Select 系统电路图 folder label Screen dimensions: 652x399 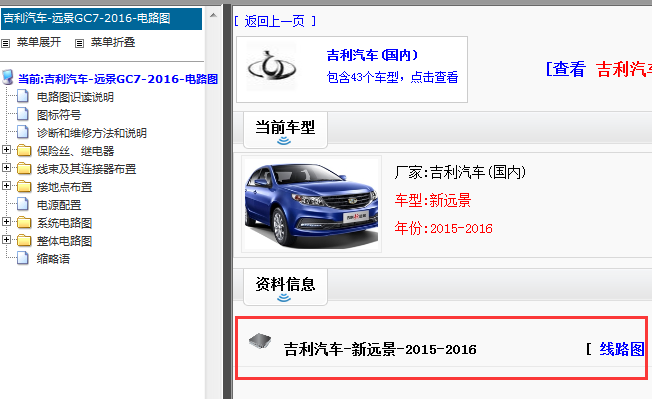(64, 223)
